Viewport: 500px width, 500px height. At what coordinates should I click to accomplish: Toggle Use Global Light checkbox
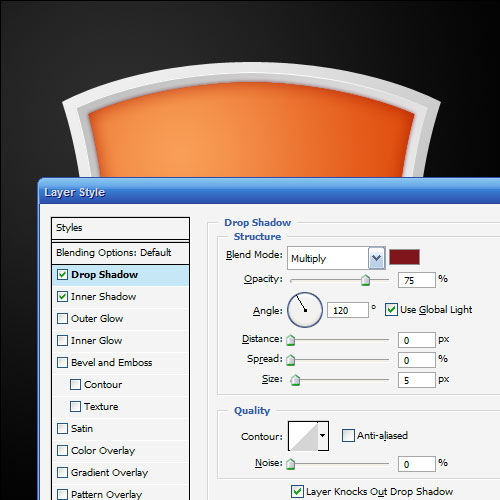391,310
